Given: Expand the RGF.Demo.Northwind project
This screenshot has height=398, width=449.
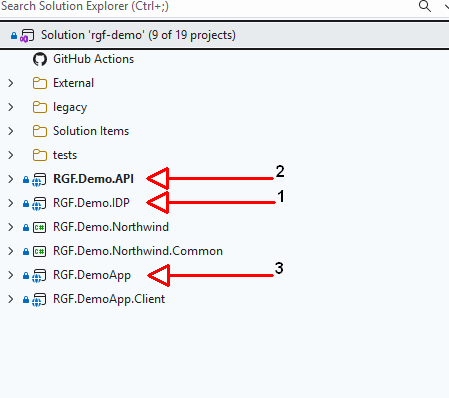Looking at the screenshot, I should 11,227.
